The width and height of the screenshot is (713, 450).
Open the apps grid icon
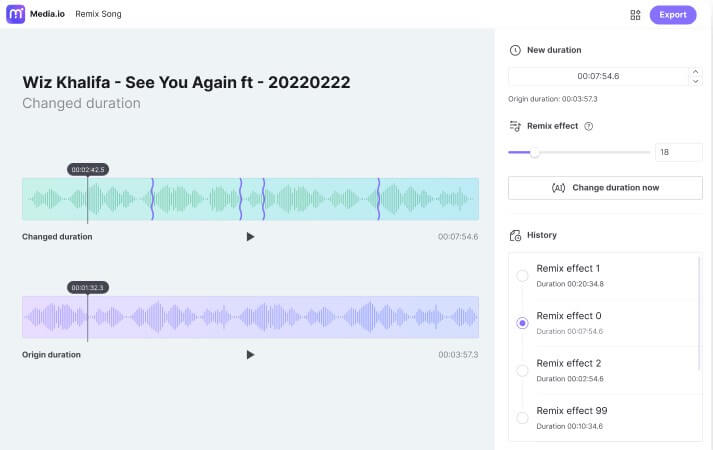coord(635,15)
